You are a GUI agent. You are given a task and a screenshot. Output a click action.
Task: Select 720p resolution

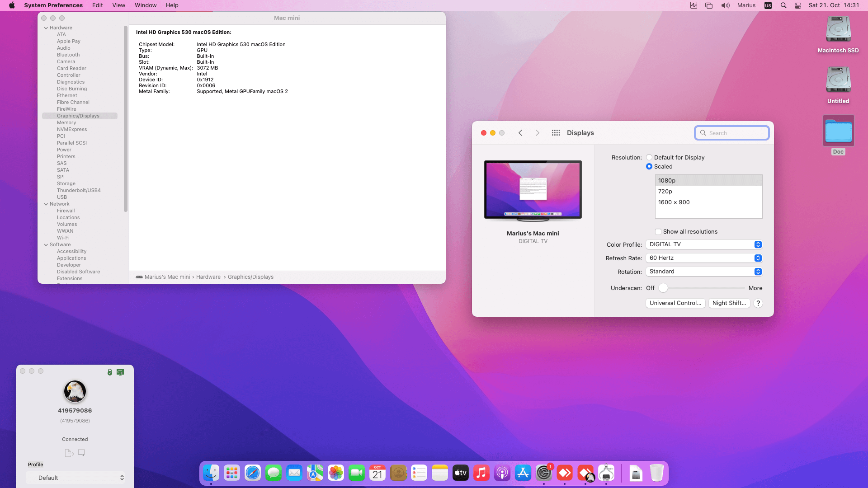(x=708, y=191)
